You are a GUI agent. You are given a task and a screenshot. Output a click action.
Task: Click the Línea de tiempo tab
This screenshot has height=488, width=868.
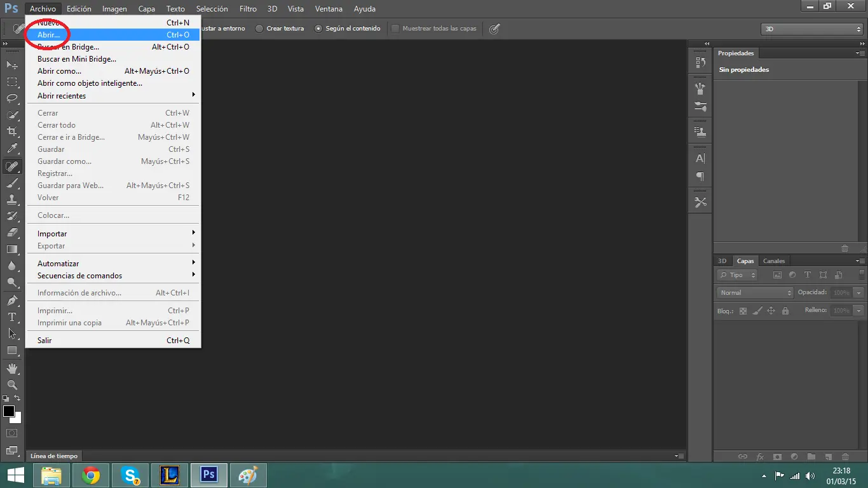pyautogui.click(x=54, y=456)
